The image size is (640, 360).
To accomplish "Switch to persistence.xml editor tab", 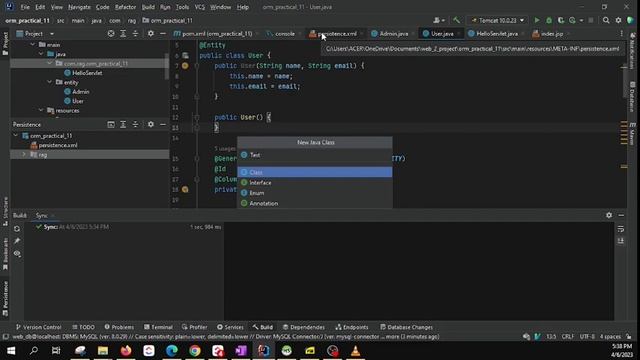I will tap(336, 33).
